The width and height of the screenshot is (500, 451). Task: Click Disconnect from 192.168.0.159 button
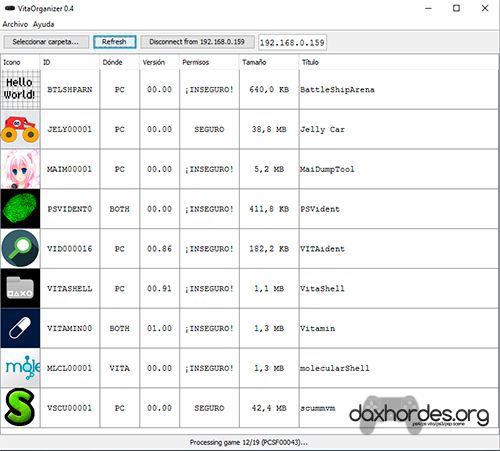[197, 42]
